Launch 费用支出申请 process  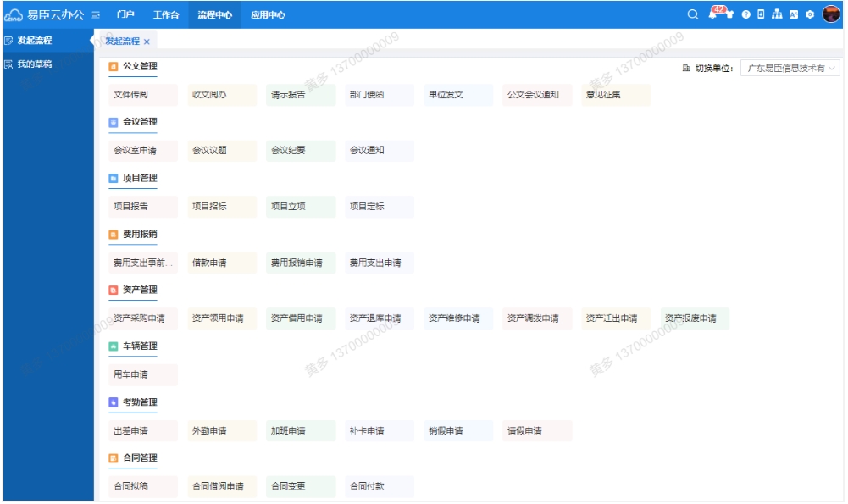tap(380, 263)
